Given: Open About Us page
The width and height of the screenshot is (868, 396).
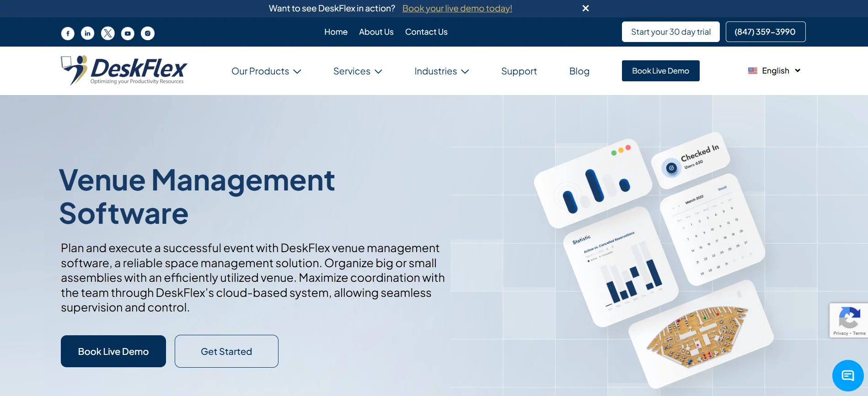Looking at the screenshot, I should click(376, 32).
